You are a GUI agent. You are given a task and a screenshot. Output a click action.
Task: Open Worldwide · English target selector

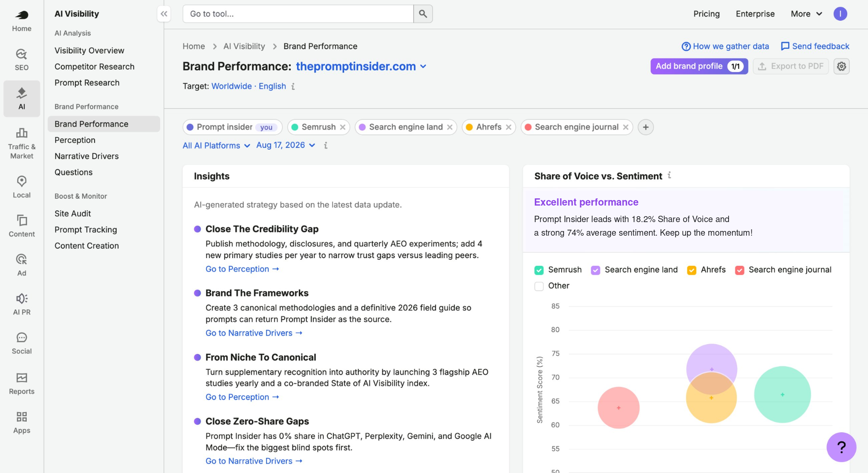click(x=249, y=86)
